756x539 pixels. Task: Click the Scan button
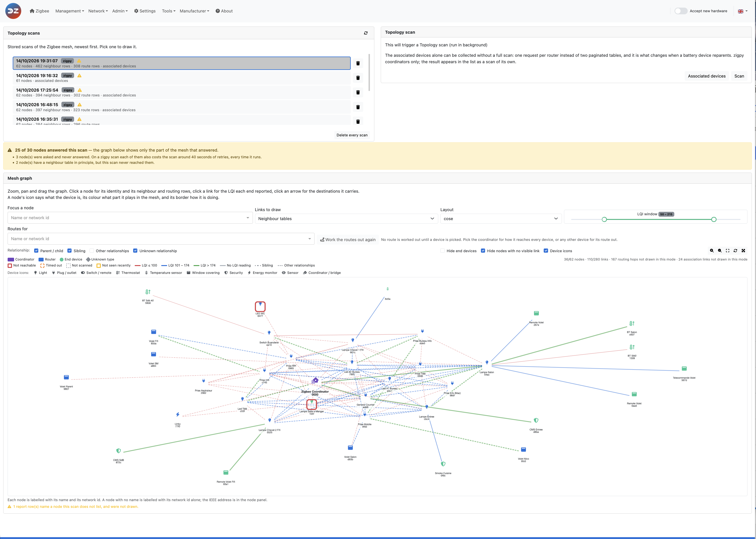(x=739, y=76)
